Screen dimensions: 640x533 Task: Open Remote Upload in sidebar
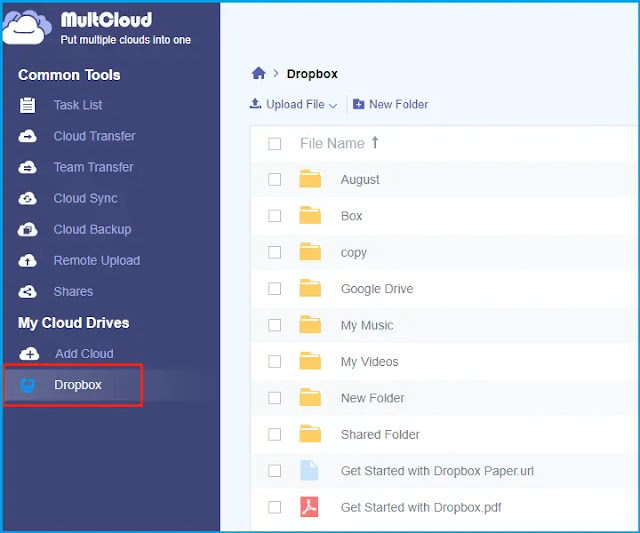coord(97,260)
